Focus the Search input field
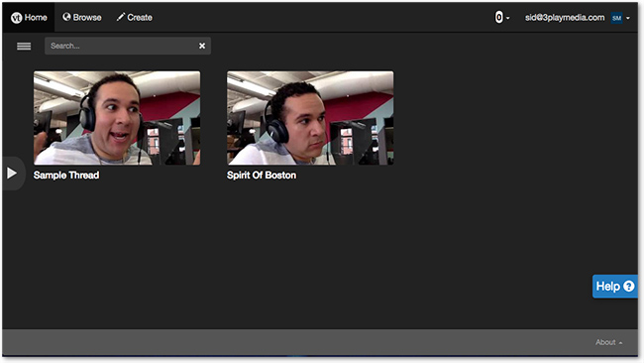The height and width of the screenshot is (363, 644). click(x=128, y=46)
